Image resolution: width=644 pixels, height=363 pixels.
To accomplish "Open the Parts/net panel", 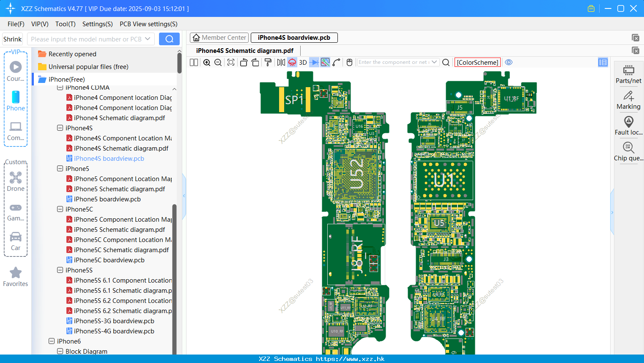I will click(x=628, y=74).
